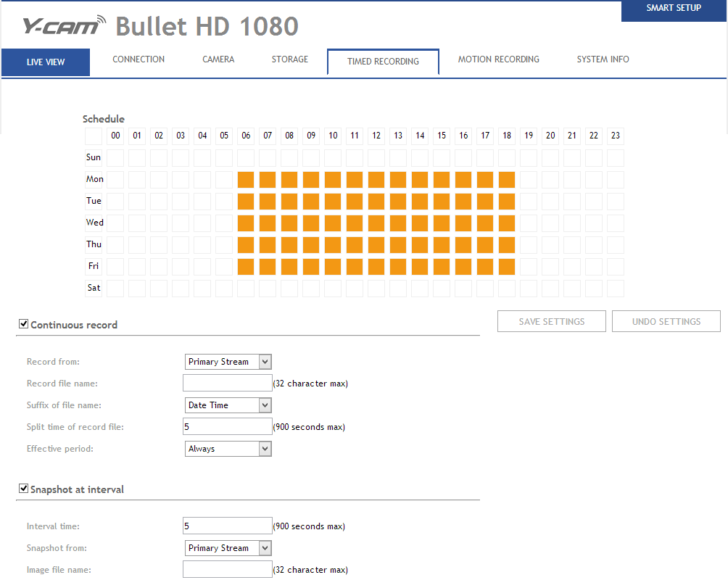Uncheck the Continuous record checkbox
Image resolution: width=728 pixels, height=580 pixels.
[24, 325]
